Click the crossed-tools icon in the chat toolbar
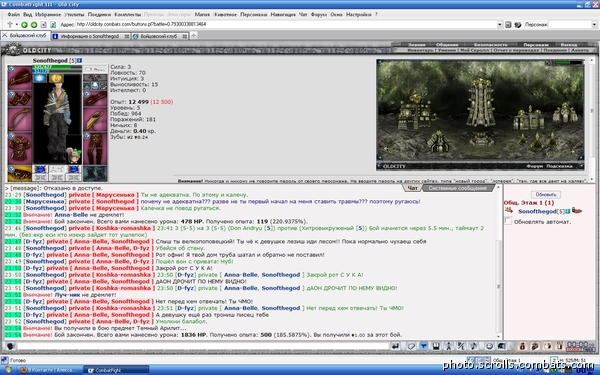The image size is (600, 375). click(461, 346)
